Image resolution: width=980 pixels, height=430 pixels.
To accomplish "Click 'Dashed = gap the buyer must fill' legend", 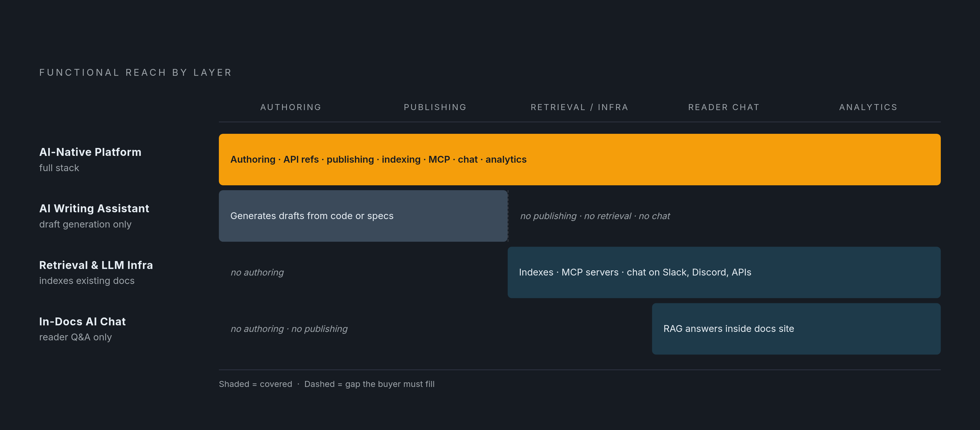I will 369,384.
